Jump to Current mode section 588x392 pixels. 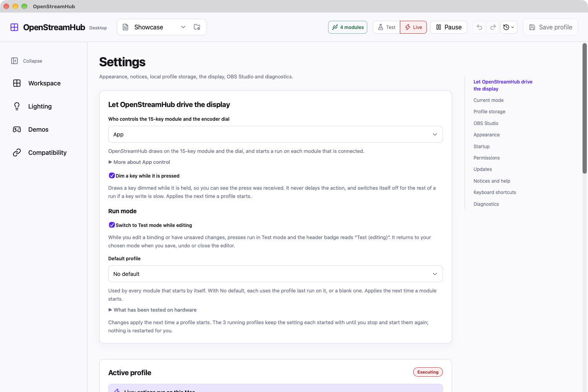click(488, 100)
